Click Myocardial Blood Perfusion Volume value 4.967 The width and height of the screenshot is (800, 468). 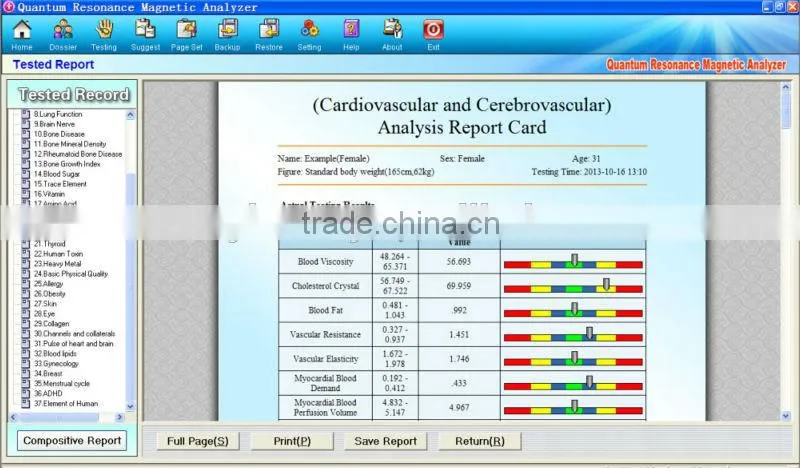(x=459, y=407)
